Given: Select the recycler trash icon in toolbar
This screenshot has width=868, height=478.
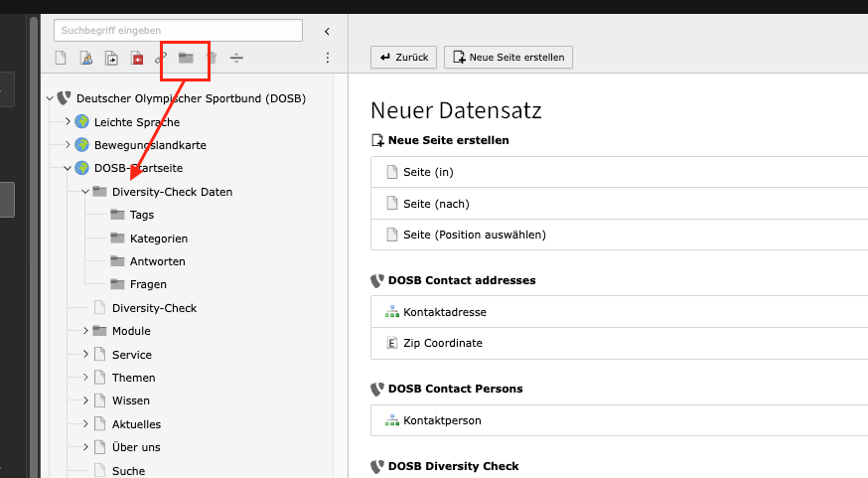Looking at the screenshot, I should pyautogui.click(x=212, y=58).
